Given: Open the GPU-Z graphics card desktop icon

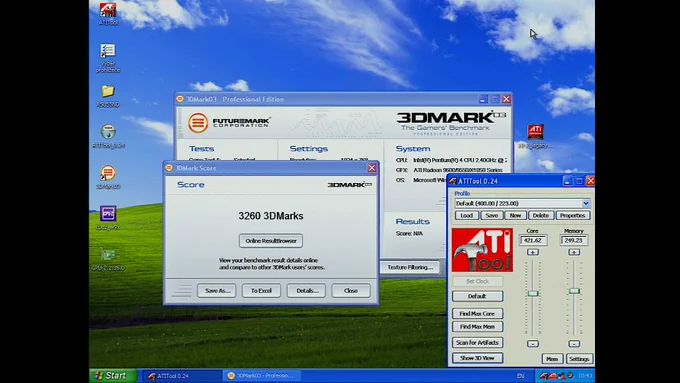Looking at the screenshot, I should click(x=108, y=259).
